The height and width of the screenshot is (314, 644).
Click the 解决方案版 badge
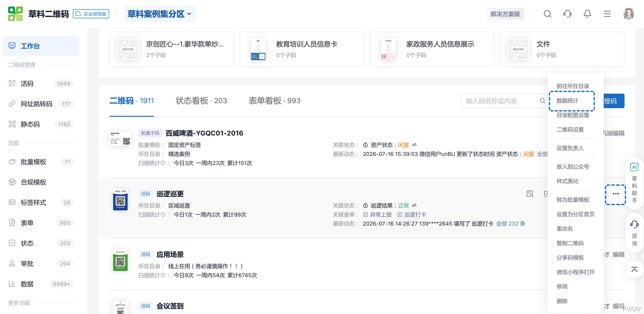click(x=505, y=14)
